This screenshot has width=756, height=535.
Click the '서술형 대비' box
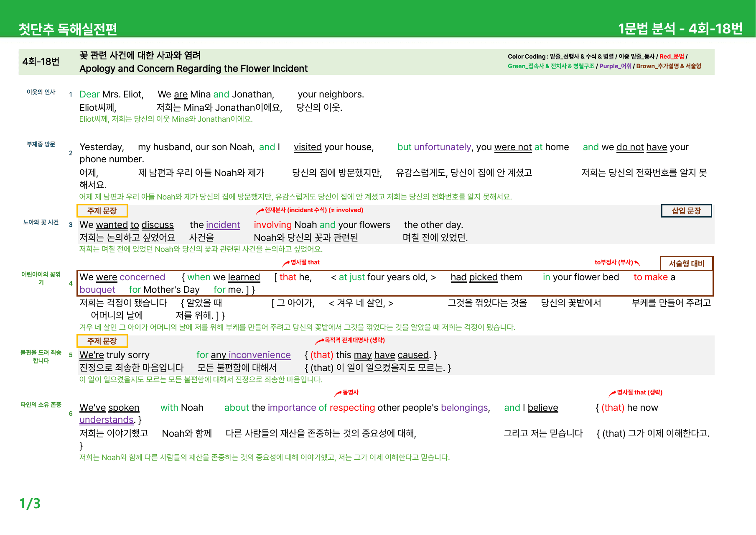pyautogui.click(x=686, y=264)
